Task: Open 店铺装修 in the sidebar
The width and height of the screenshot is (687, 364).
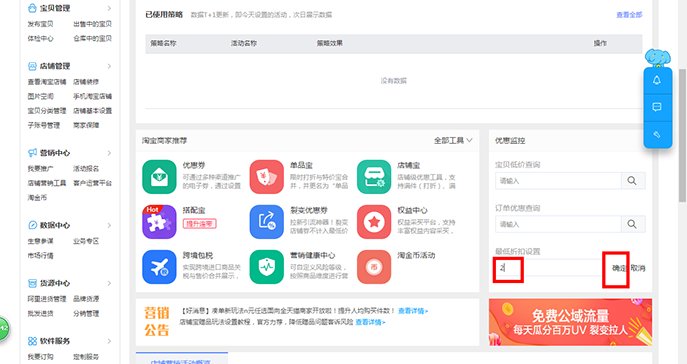Action: point(86,81)
